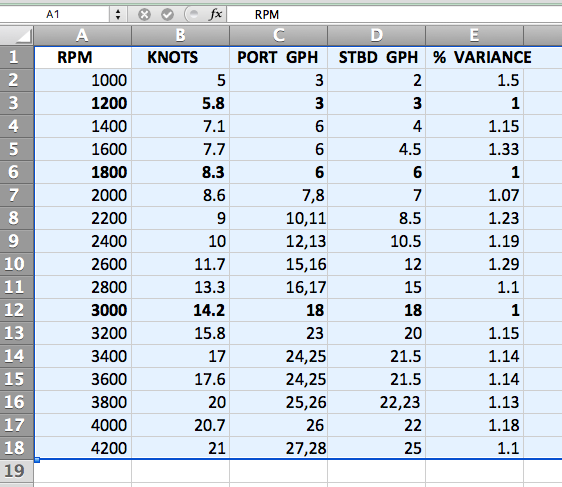Viewport: 562px width, 487px height.
Task: Click the 17.6 knots cell
Action: (180, 379)
